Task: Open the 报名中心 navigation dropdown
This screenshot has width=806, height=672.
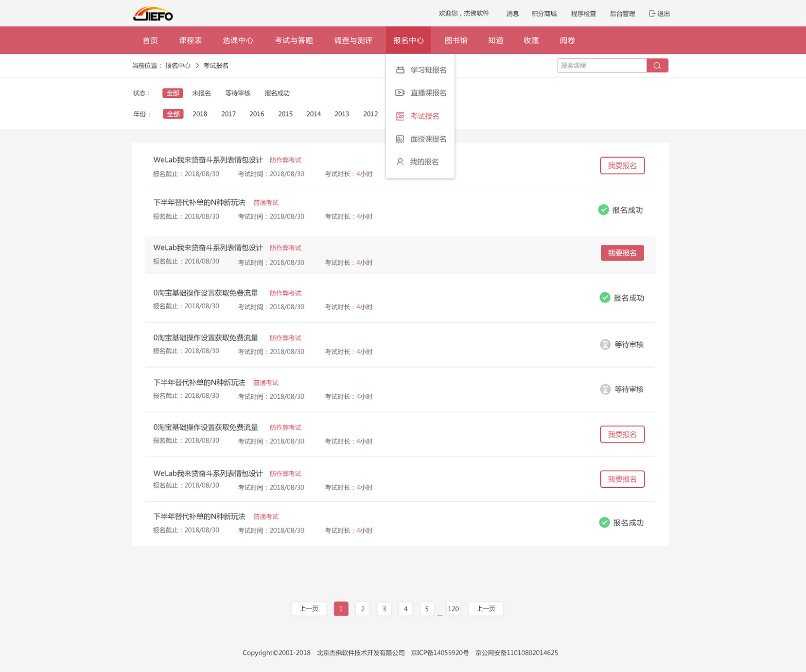Action: point(408,40)
